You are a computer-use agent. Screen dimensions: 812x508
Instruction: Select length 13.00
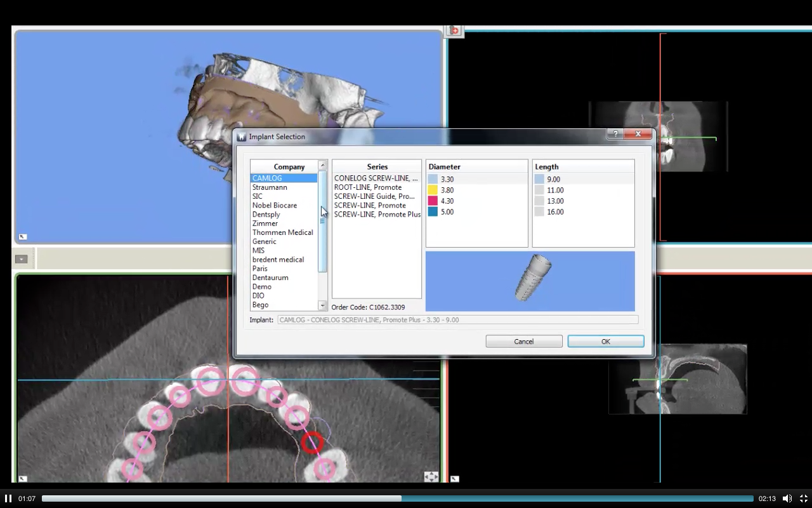584,201
